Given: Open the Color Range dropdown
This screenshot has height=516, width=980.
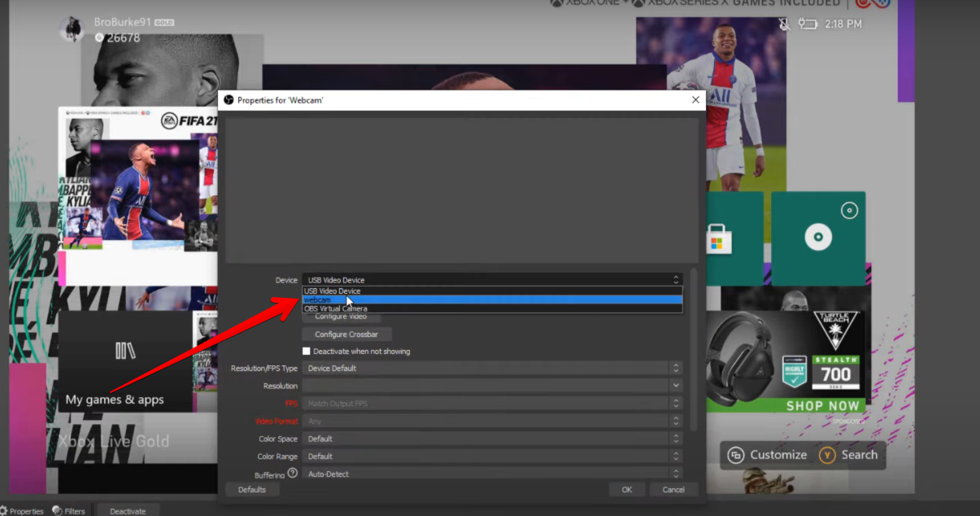Looking at the screenshot, I should click(x=492, y=457).
